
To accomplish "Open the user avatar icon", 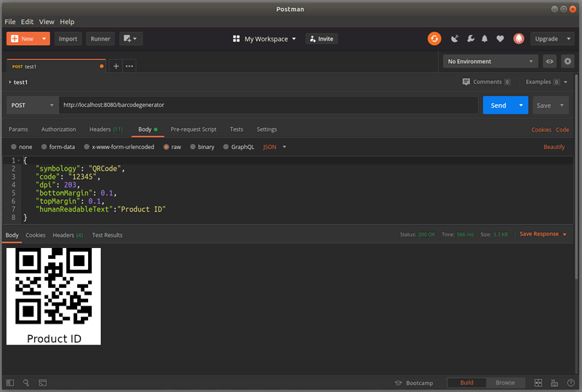I will 519,39.
